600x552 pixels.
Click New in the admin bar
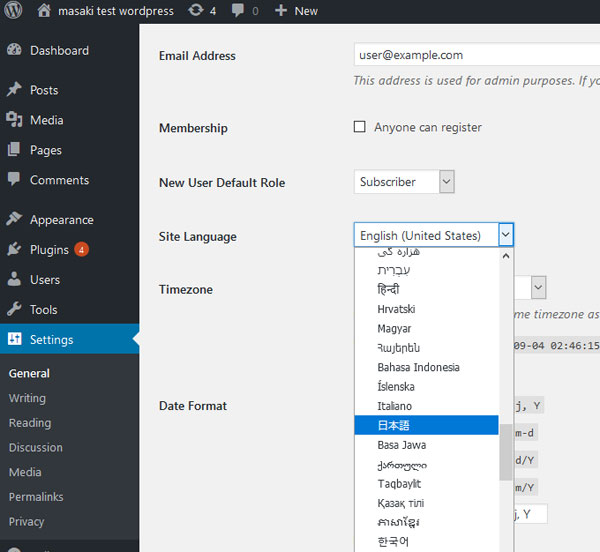(x=306, y=11)
